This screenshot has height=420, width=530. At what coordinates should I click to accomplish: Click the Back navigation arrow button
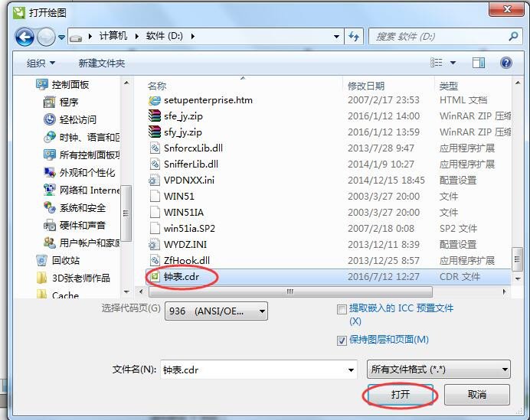(x=25, y=37)
